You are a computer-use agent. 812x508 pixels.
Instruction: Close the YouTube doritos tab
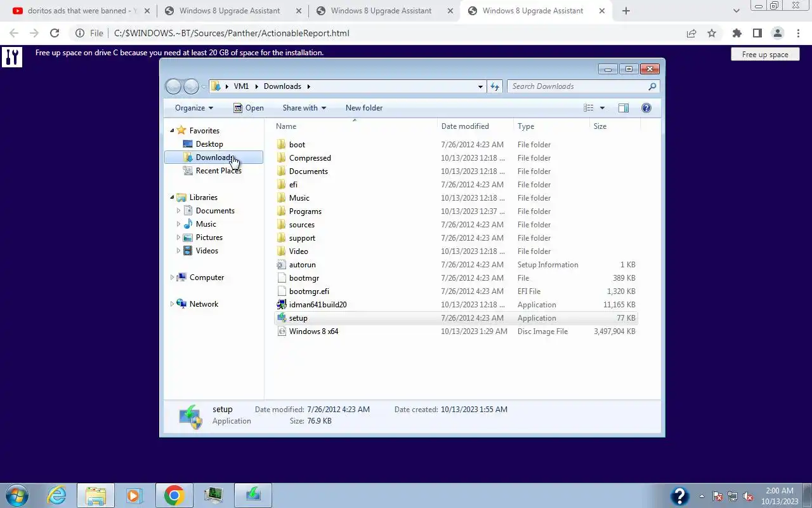pyautogui.click(x=147, y=11)
